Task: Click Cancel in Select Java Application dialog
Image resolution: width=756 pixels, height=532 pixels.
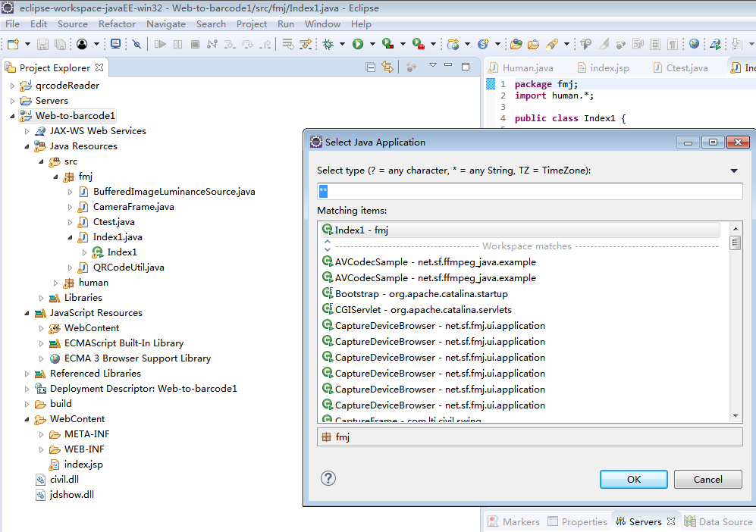Action: pyautogui.click(x=707, y=480)
